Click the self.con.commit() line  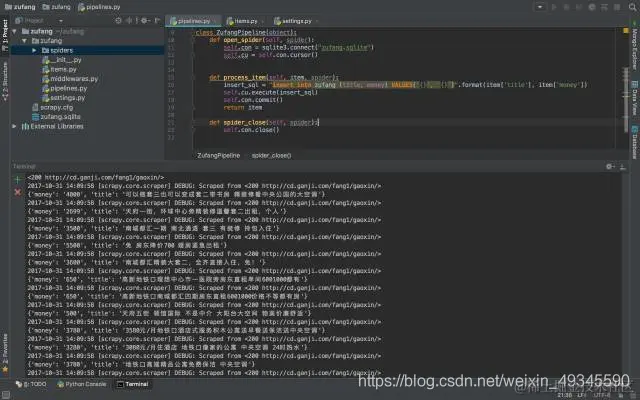click(253, 100)
